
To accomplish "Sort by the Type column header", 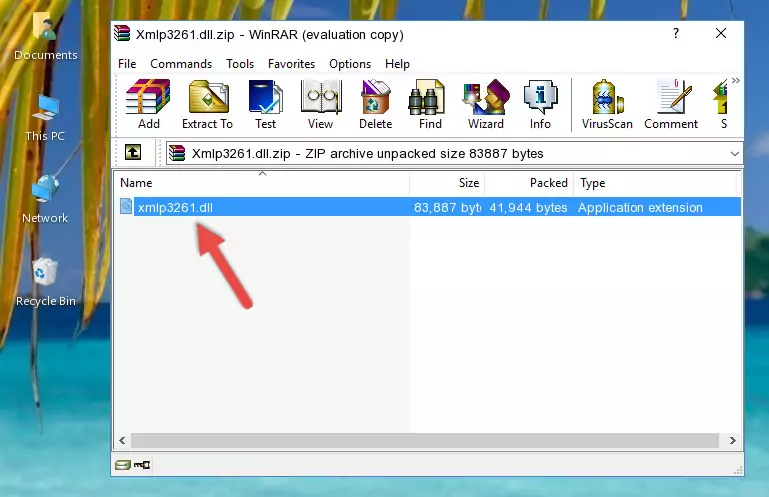I will pyautogui.click(x=655, y=183).
